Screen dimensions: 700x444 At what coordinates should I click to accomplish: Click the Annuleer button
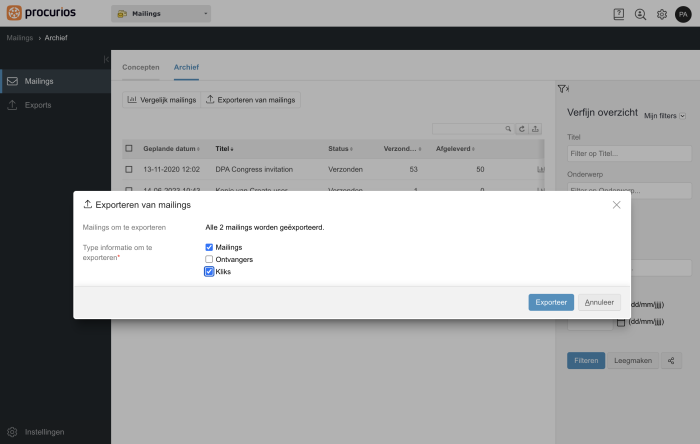coord(599,303)
